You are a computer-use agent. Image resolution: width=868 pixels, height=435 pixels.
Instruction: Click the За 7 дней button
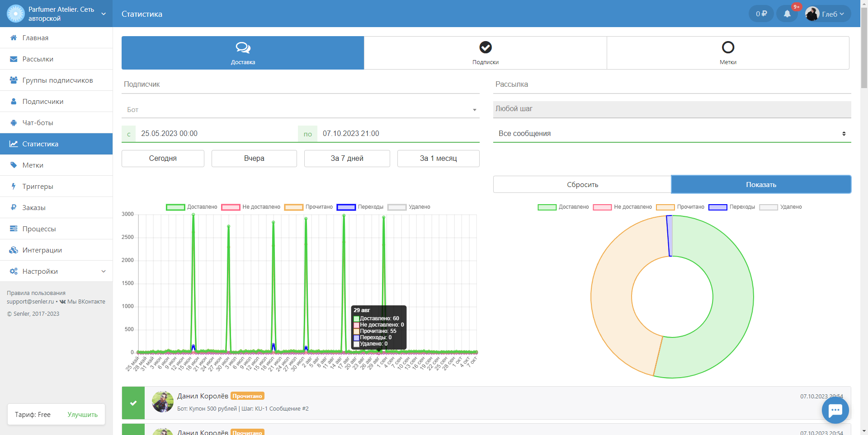(347, 159)
